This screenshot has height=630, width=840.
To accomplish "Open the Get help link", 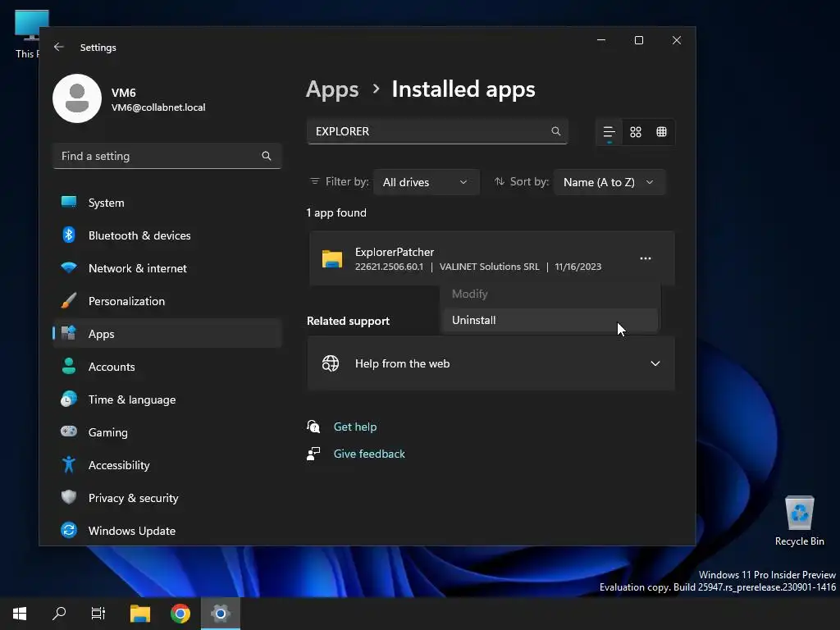I will coord(355,427).
